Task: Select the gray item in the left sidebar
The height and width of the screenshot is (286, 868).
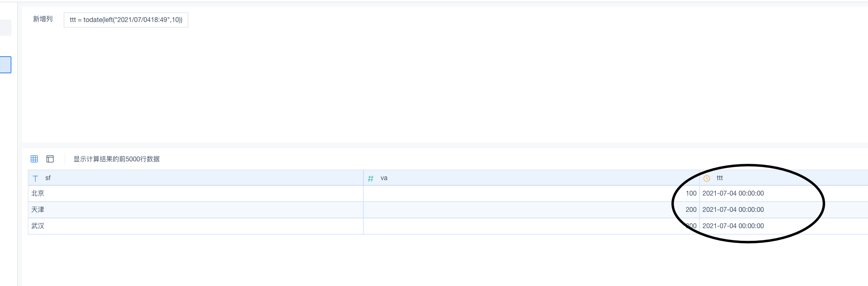Action: (x=5, y=28)
